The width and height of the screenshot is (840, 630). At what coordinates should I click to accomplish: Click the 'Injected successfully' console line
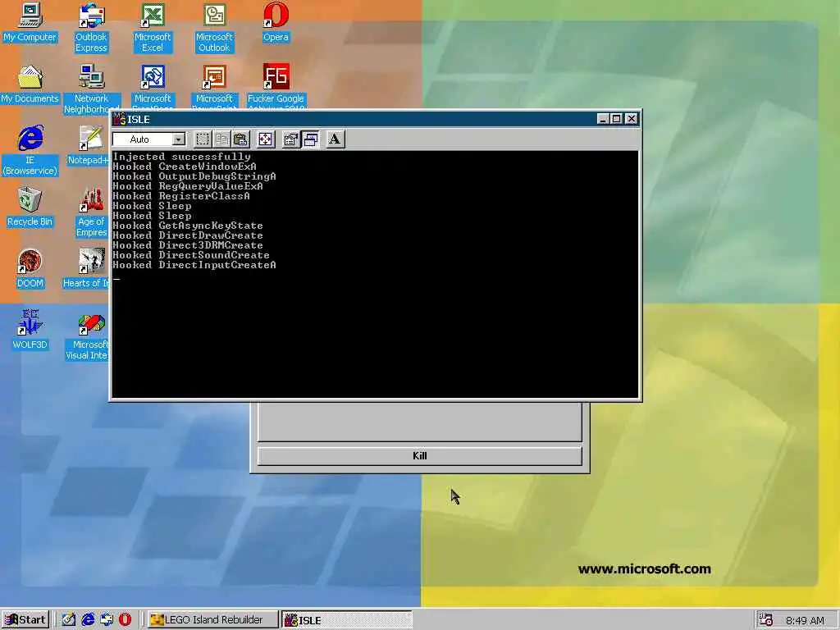(x=181, y=157)
